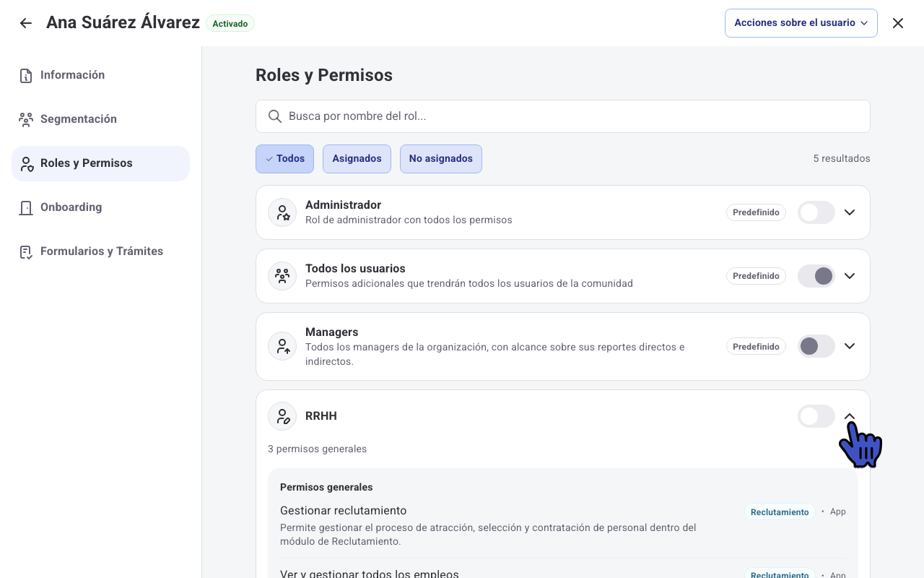Click the search magnifier icon
Screen dimensions: 924x578
[274, 116]
